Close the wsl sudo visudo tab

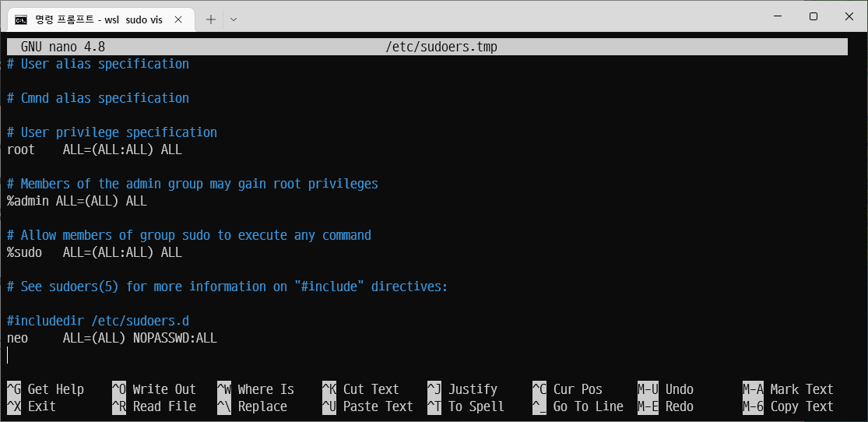[x=178, y=19]
